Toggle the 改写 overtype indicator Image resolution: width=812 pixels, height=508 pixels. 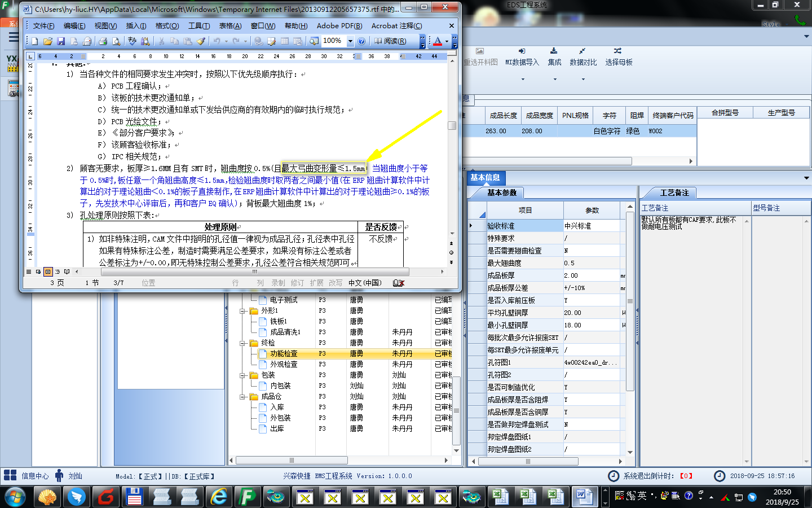[x=336, y=283]
